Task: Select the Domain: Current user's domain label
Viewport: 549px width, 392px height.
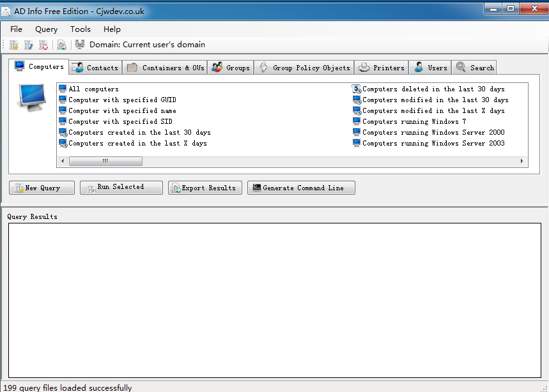Action: [147, 45]
